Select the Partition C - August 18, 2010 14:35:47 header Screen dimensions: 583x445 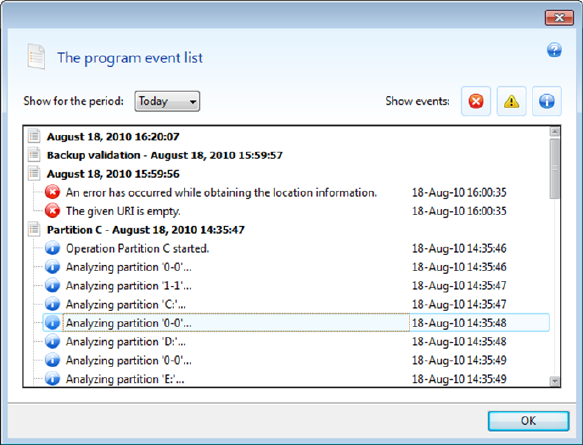pyautogui.click(x=146, y=230)
